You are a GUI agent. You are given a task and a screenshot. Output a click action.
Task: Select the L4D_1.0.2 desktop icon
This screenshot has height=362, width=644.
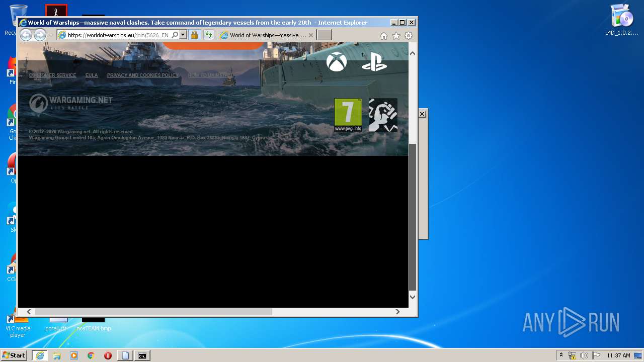coord(622,21)
